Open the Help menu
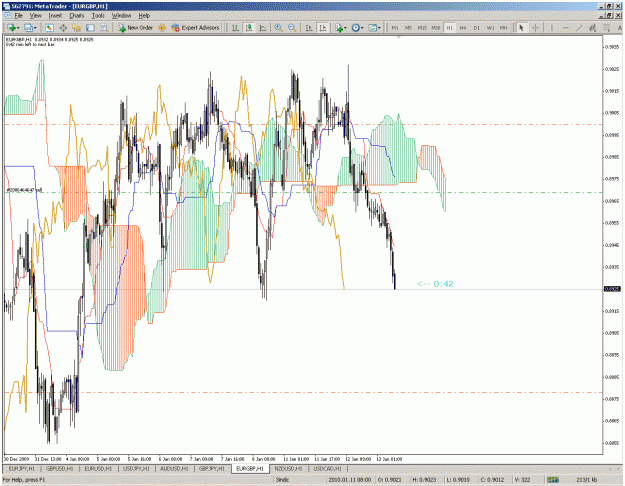The image size is (625, 486). click(144, 16)
